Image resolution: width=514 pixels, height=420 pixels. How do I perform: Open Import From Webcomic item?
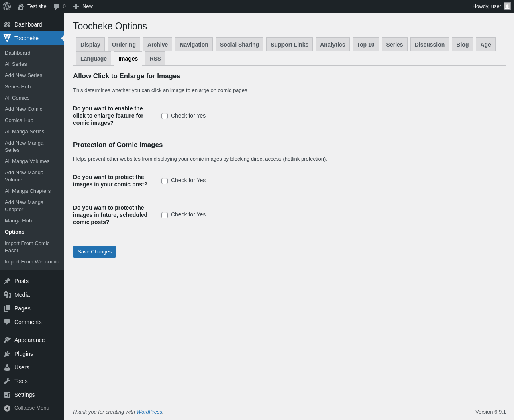pyautogui.click(x=32, y=262)
